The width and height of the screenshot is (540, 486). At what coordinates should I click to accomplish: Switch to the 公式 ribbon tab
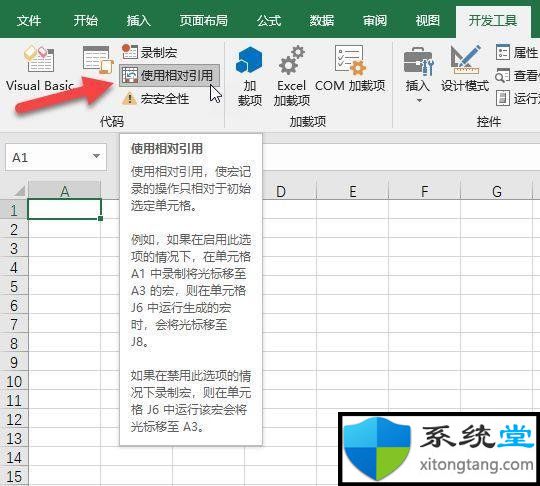coord(269,21)
